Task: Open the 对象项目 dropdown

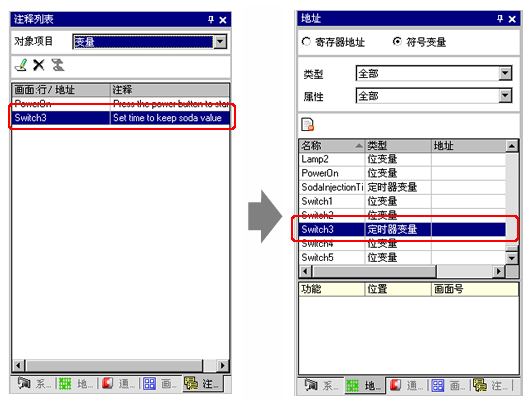Action: pos(221,42)
